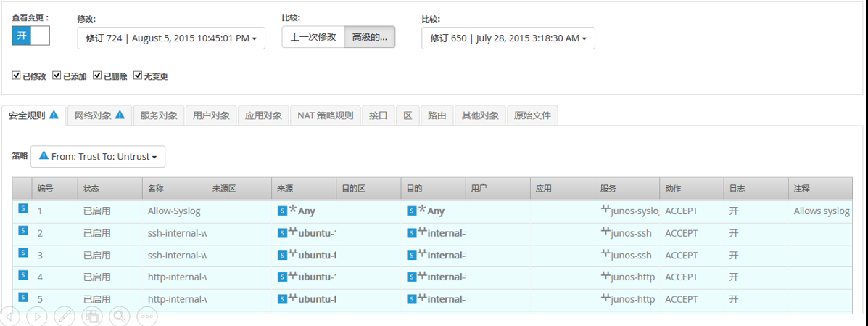868x326 pixels.
Task: Click the magnifier zoom icon
Action: (120, 316)
